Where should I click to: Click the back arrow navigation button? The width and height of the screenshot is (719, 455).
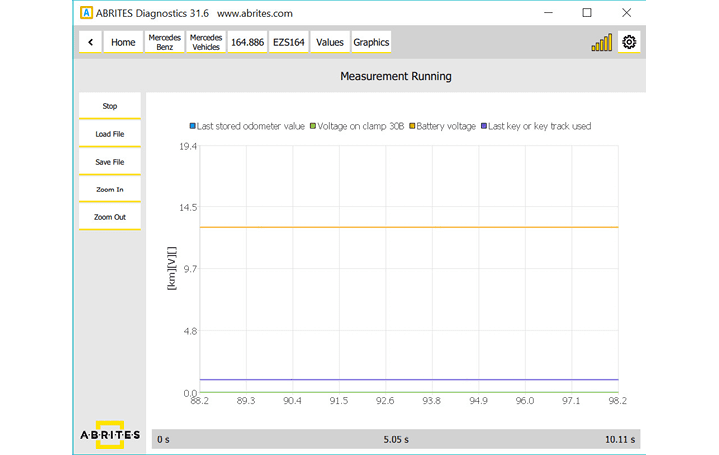click(91, 42)
